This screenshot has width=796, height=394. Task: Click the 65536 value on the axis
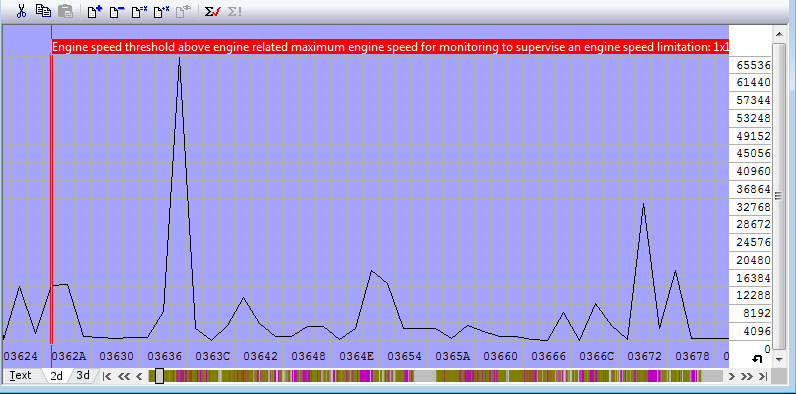(754, 65)
